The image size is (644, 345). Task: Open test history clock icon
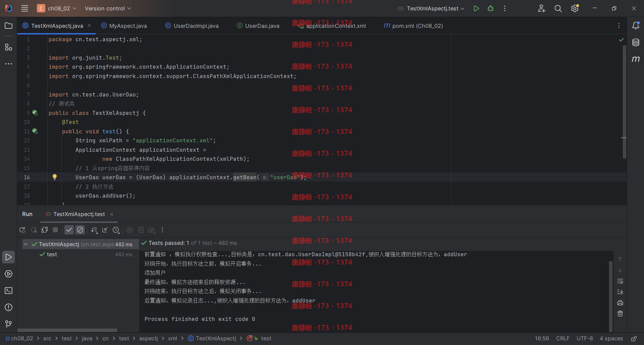point(116,230)
